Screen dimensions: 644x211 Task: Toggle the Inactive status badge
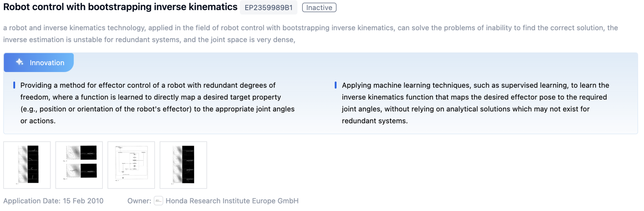pos(319,7)
